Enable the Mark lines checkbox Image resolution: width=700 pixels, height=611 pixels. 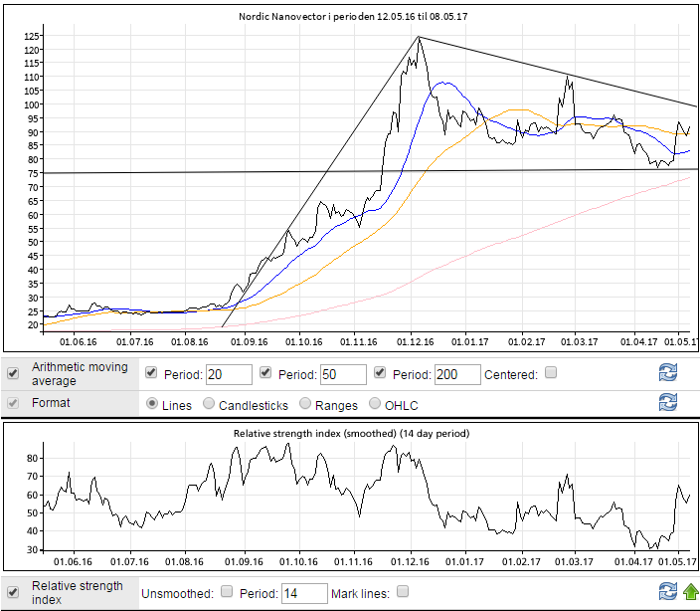pos(403,591)
